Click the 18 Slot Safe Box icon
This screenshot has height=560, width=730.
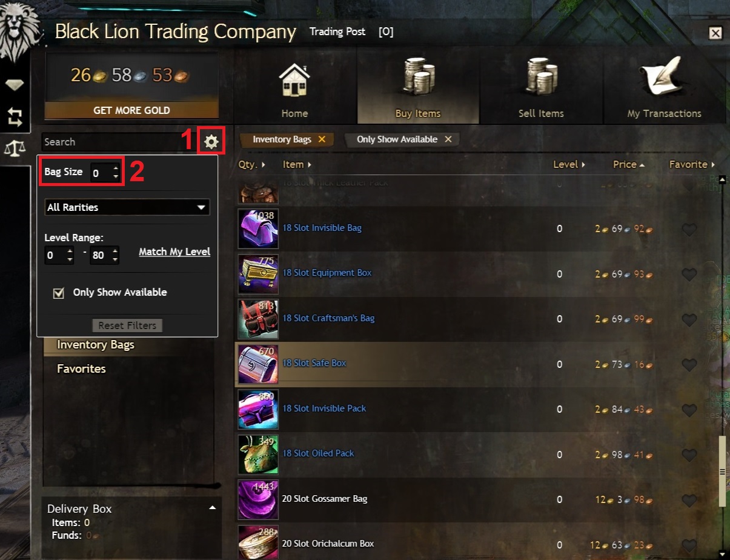(x=258, y=364)
